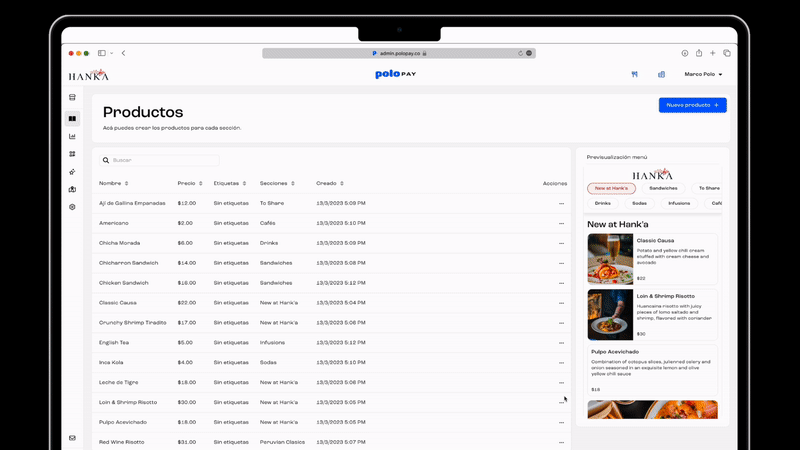
Task: Open the stars icon in sidebar
Action: tap(72, 172)
